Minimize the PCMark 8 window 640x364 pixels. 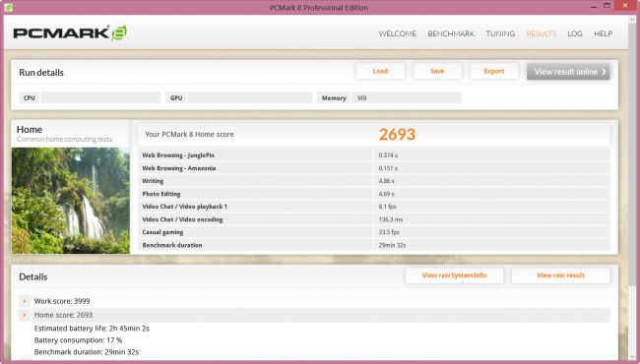pos(593,6)
